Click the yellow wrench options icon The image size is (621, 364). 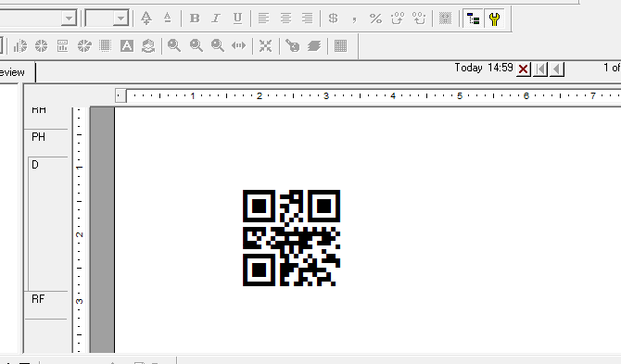(494, 19)
